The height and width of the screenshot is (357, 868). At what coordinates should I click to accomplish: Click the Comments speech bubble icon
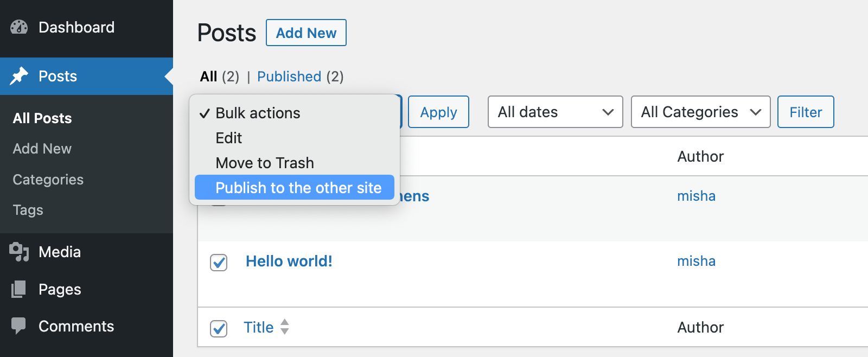point(19,326)
